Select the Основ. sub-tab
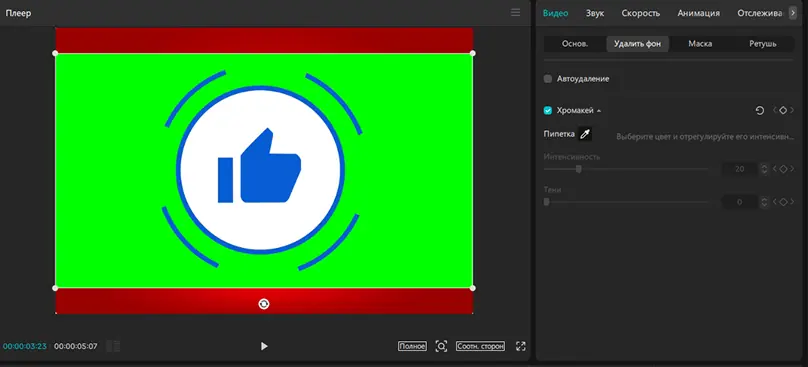The height and width of the screenshot is (367, 808). (x=575, y=44)
